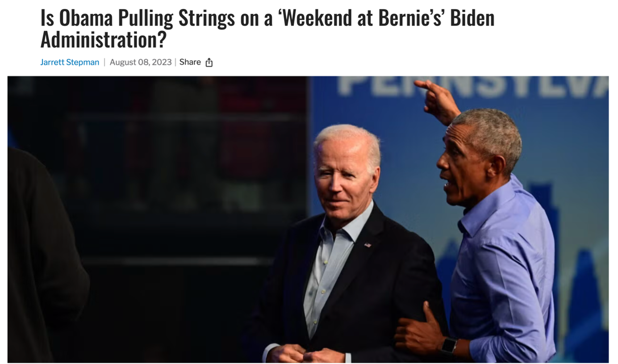Click the Share label beside the date
618x364 pixels.
pyautogui.click(x=190, y=62)
